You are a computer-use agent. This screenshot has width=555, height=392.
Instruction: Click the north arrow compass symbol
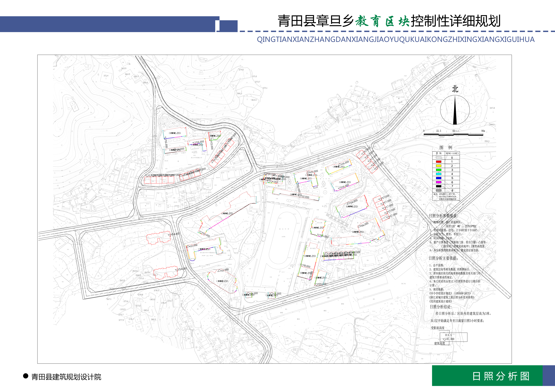[x=455, y=110]
